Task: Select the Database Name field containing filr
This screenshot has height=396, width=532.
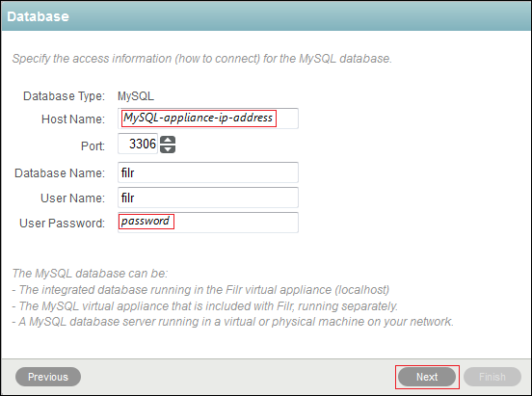Action: click(208, 172)
